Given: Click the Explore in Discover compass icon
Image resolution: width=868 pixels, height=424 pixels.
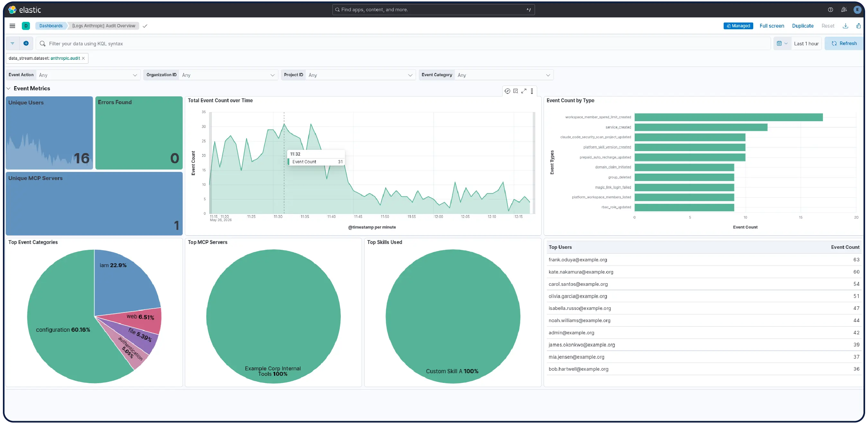Looking at the screenshot, I should click(507, 91).
